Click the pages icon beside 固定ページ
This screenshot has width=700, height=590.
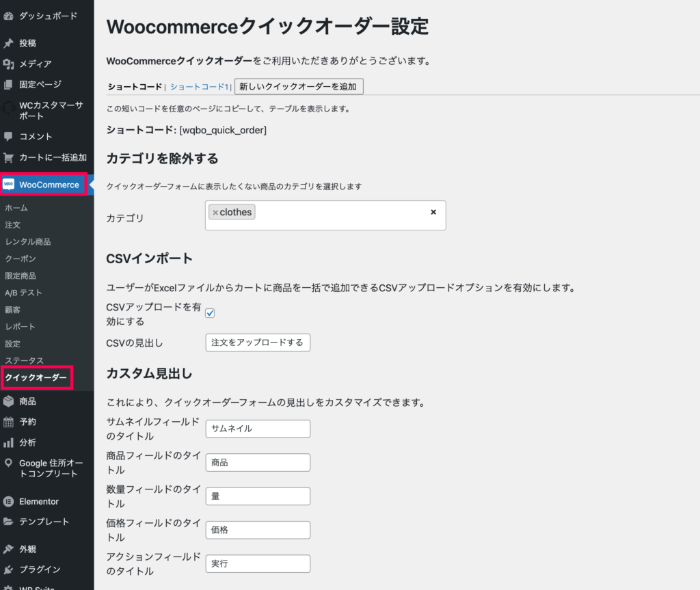8,84
